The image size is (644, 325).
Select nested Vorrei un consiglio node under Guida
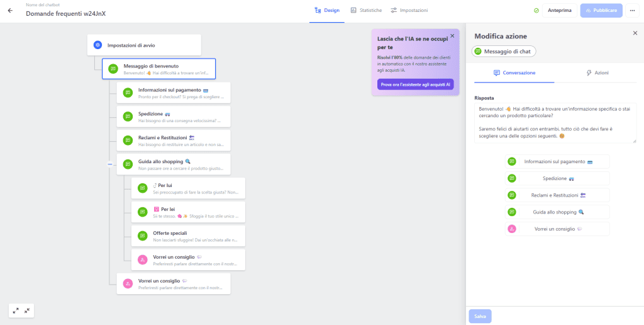point(189,259)
